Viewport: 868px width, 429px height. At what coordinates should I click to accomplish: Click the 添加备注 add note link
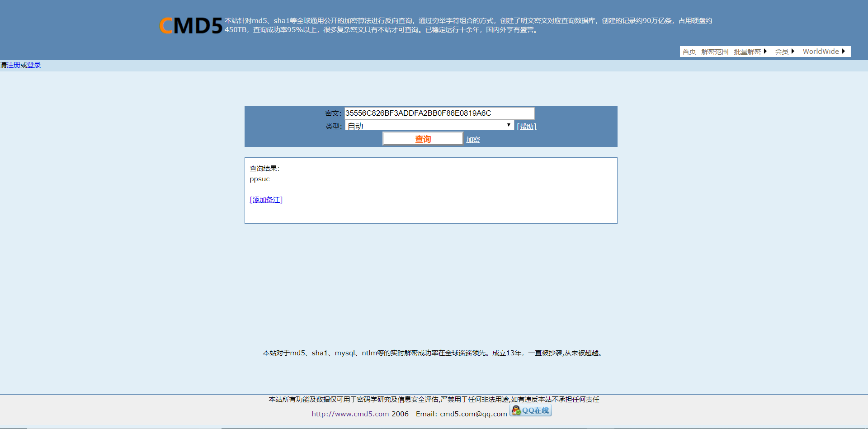coord(266,200)
